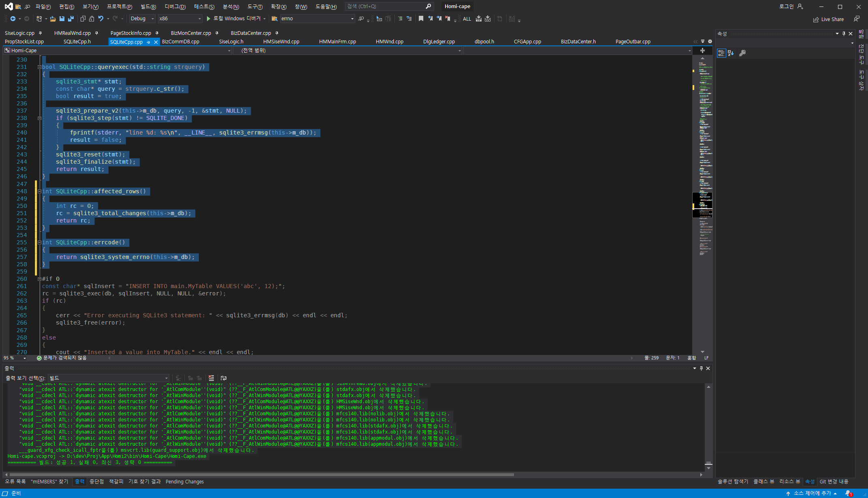868x498 pixels.
Task: Click the open file folder icon
Action: tap(53, 19)
